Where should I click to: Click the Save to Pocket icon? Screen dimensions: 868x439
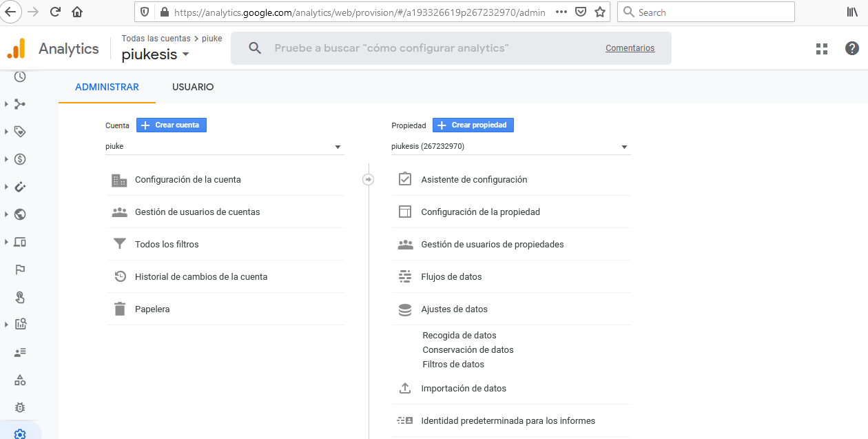[x=581, y=12]
